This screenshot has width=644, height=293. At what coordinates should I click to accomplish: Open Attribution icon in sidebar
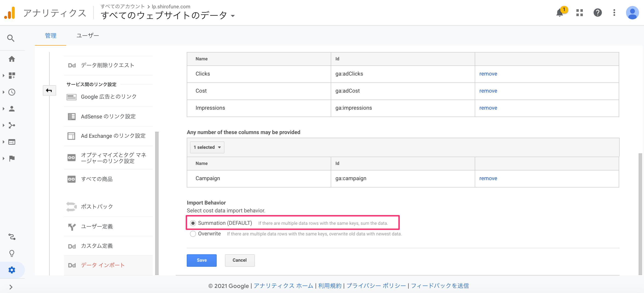[x=12, y=237]
